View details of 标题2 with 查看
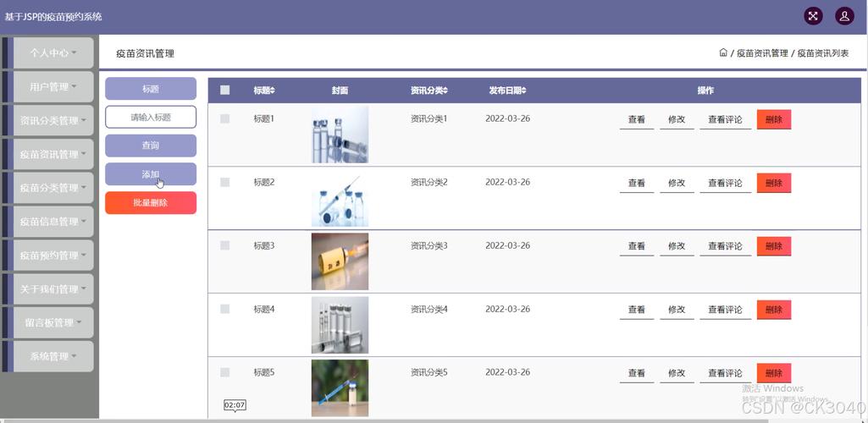 (637, 183)
